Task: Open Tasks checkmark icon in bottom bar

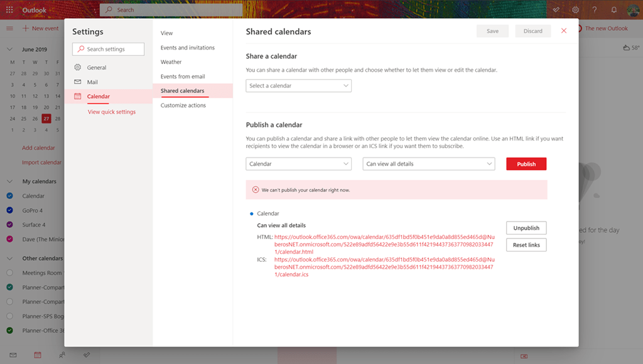Action: point(87,355)
